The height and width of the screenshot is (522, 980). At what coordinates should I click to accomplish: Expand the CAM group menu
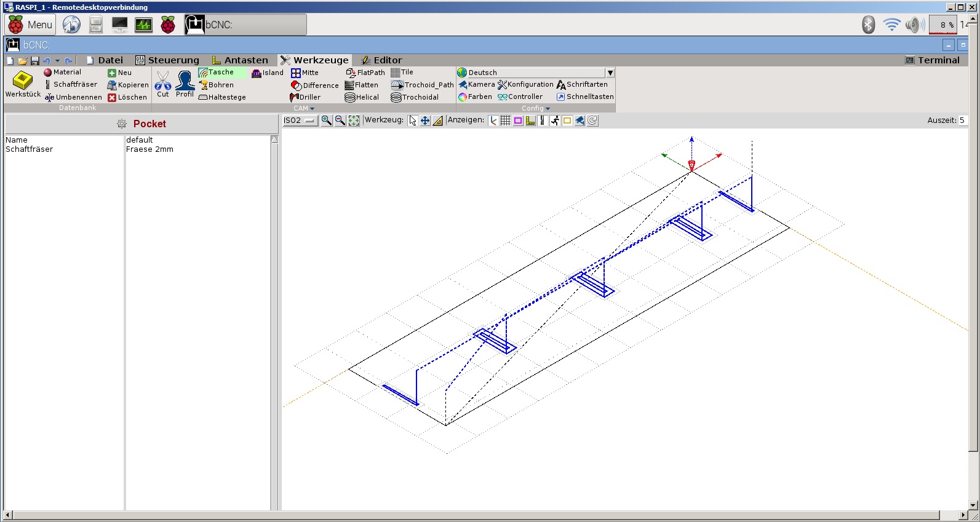tap(304, 108)
